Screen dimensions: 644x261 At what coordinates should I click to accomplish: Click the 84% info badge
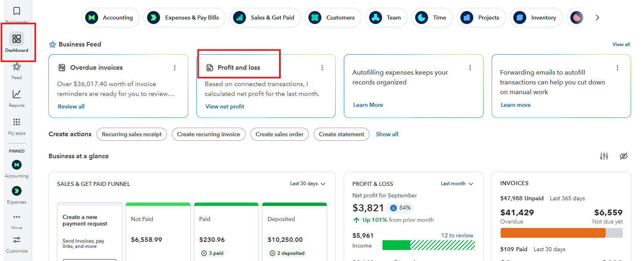click(x=400, y=208)
